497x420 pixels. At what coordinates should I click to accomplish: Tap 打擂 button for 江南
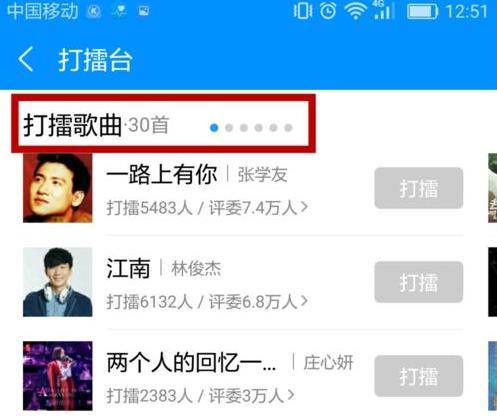[x=419, y=282]
